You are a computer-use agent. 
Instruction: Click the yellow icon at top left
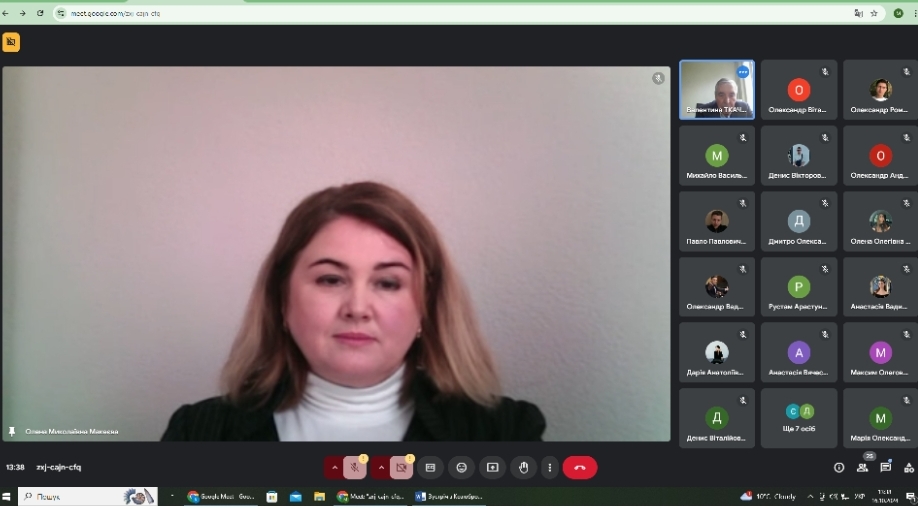pyautogui.click(x=11, y=42)
